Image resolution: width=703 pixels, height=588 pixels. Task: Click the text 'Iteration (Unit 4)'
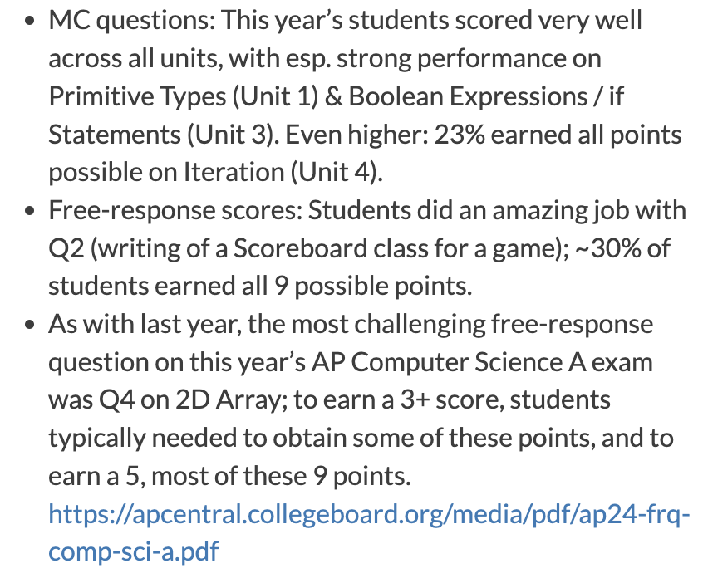[x=283, y=173]
